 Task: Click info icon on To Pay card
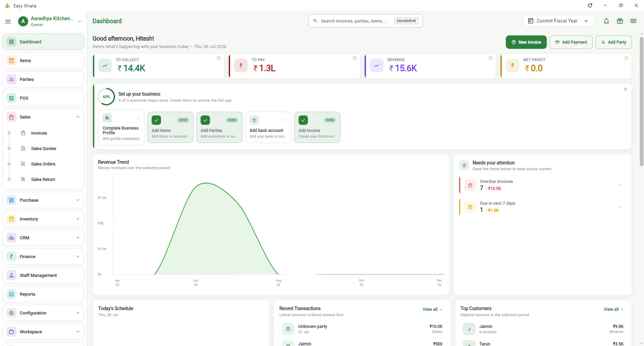355,58
